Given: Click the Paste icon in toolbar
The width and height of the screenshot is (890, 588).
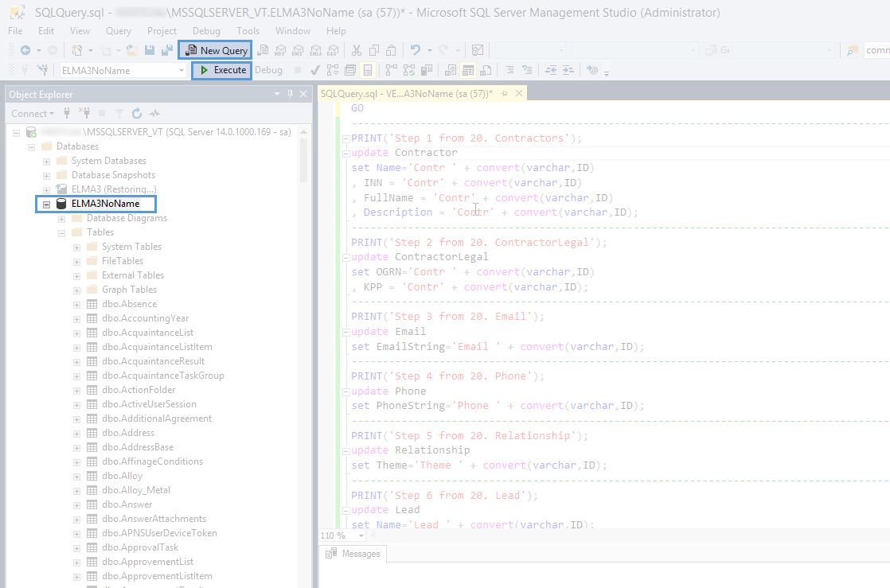Looking at the screenshot, I should 391,50.
